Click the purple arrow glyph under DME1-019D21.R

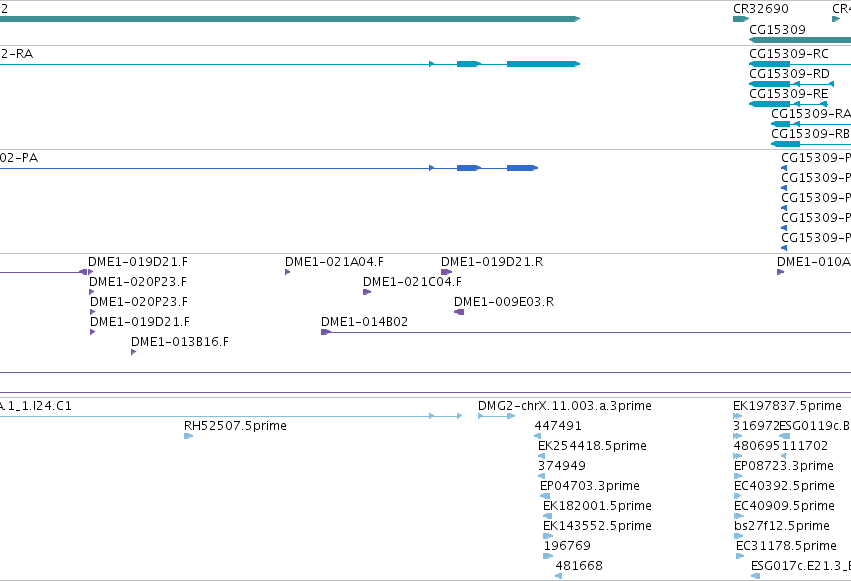click(446, 272)
